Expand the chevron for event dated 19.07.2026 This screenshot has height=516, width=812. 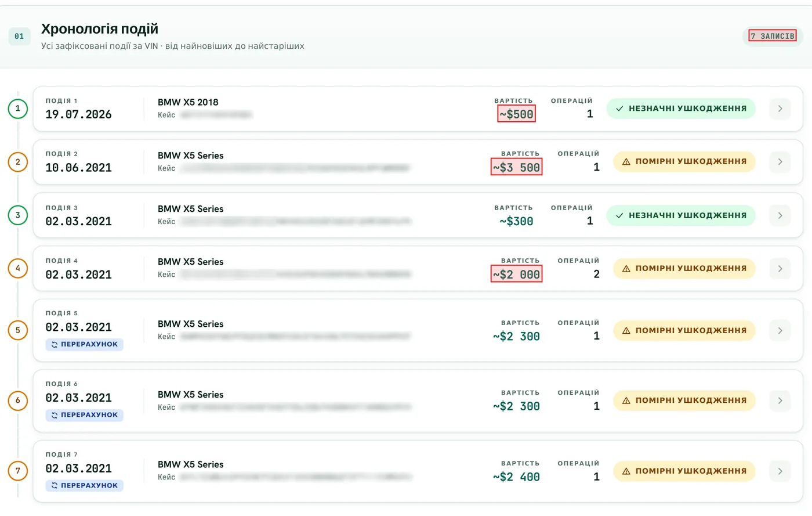(x=780, y=109)
